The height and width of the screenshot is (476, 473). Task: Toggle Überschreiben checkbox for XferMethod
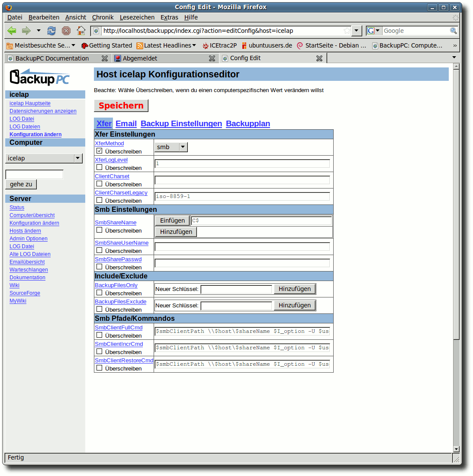tap(100, 151)
